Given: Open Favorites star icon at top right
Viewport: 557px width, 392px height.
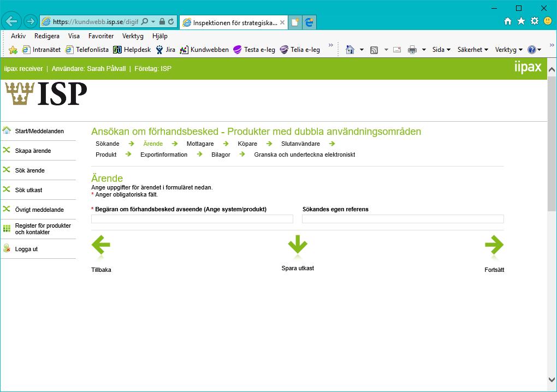Looking at the screenshot, I should 521,21.
